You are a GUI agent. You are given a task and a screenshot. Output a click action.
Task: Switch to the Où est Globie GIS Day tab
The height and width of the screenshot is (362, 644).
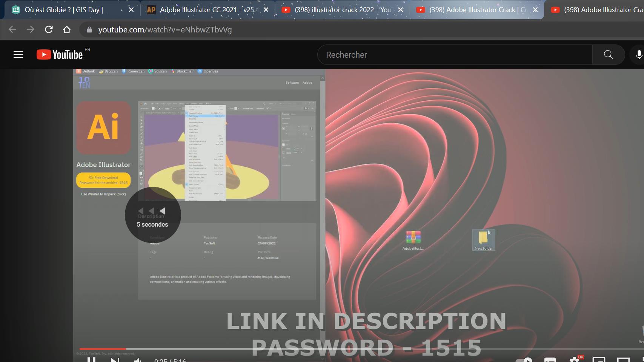pyautogui.click(x=64, y=10)
